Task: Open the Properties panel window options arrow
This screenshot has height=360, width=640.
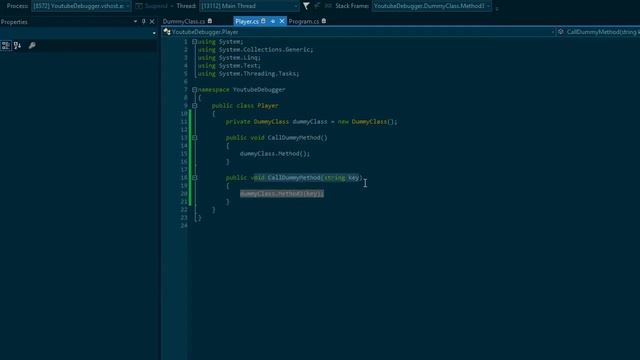Action: [x=135, y=21]
